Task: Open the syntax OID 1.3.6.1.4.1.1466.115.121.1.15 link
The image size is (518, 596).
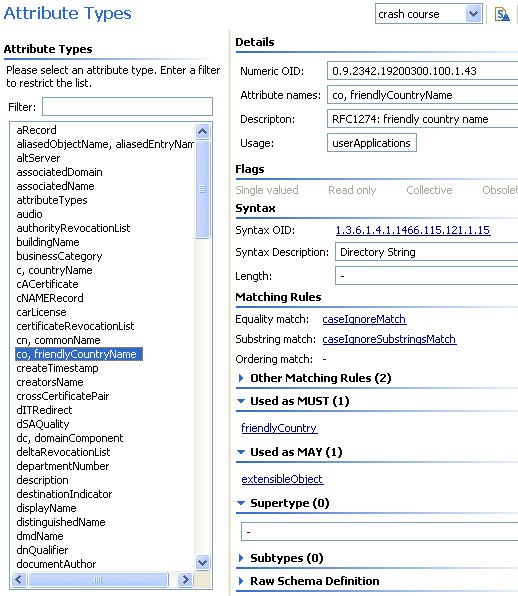Action: point(413,230)
